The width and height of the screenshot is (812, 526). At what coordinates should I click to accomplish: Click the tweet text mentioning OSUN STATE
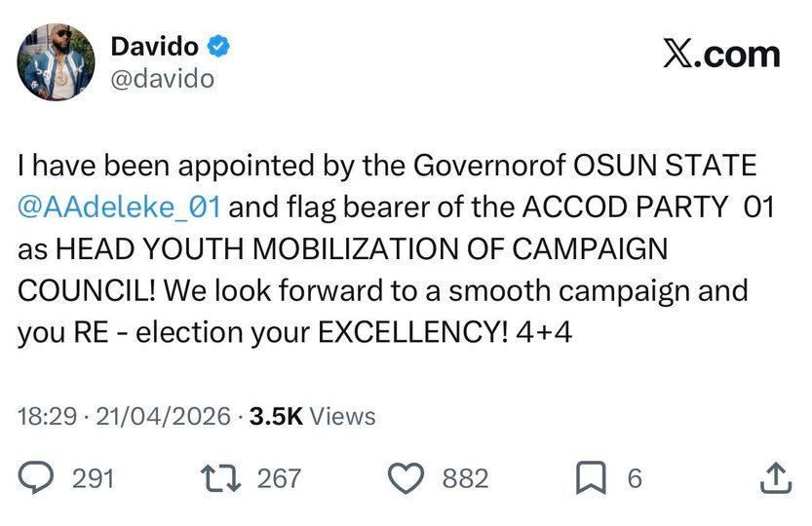point(386,166)
